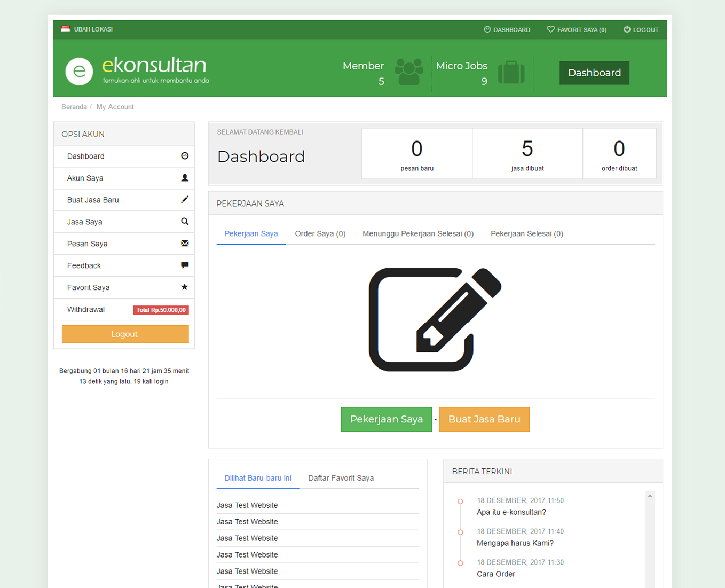Viewport: 725px width, 588px height.
Task: Open the news item Apa itu e-konsultan?
Action: pyautogui.click(x=511, y=512)
